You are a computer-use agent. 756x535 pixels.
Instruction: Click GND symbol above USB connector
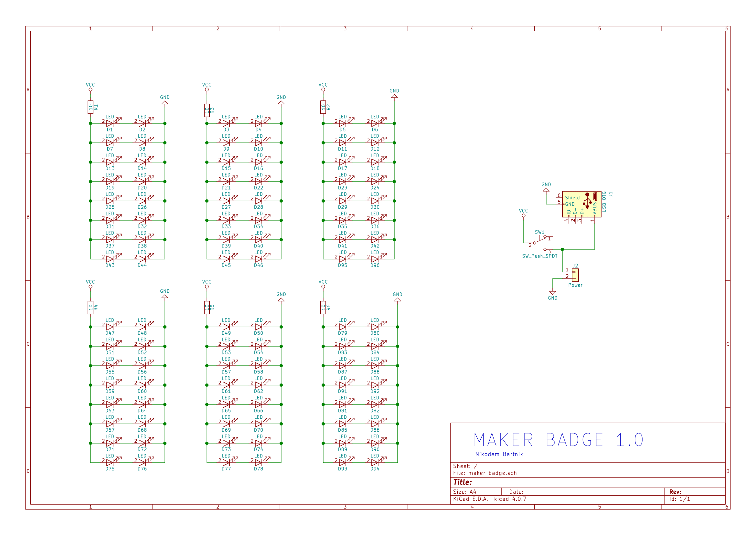click(x=546, y=189)
